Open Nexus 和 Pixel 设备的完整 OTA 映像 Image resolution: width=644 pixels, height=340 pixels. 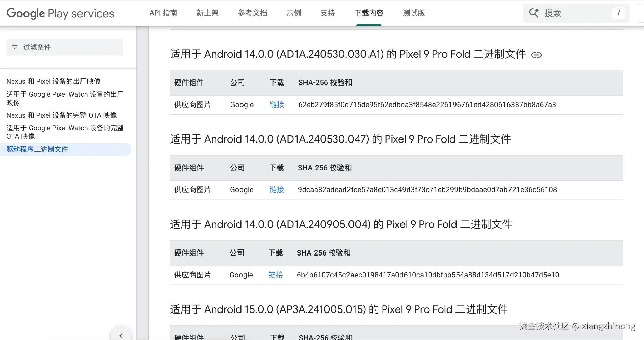pos(62,115)
